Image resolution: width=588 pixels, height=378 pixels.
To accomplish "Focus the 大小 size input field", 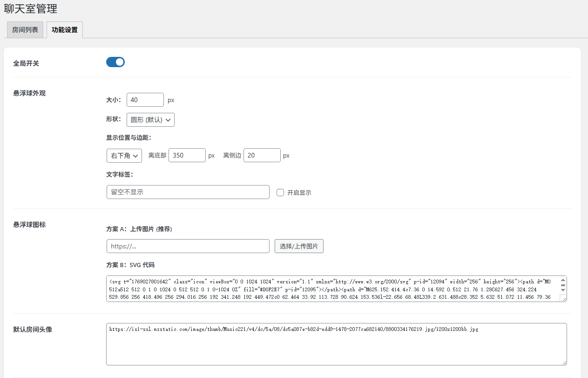I will point(145,100).
